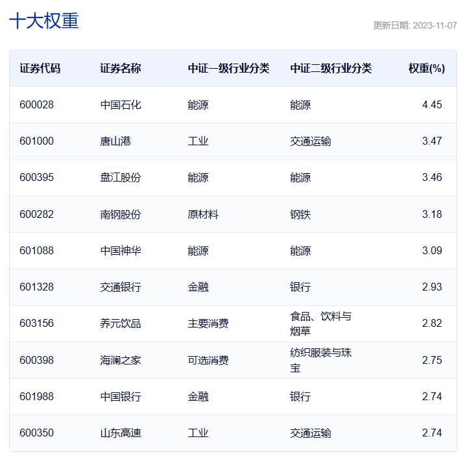Image resolution: width=476 pixels, height=465 pixels.
Task: Click the 原材料 industry cell
Action: (203, 215)
